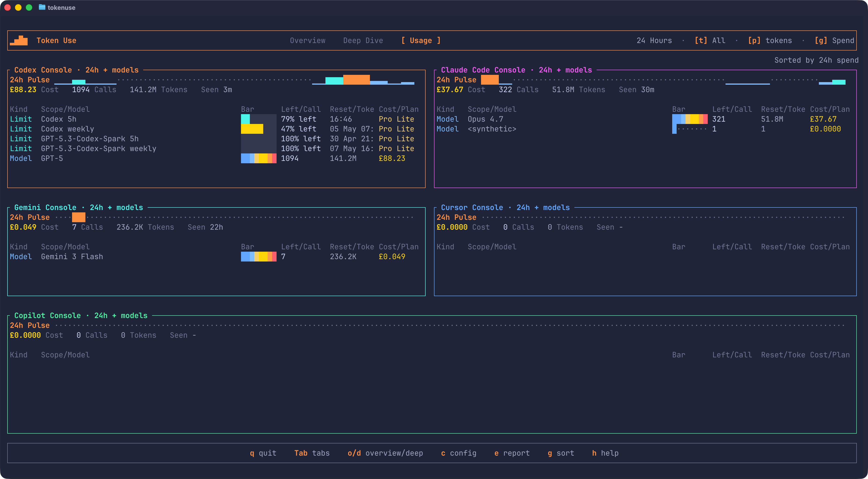Select the Gemini 3 Flash model row
868x479 pixels.
[214, 256]
